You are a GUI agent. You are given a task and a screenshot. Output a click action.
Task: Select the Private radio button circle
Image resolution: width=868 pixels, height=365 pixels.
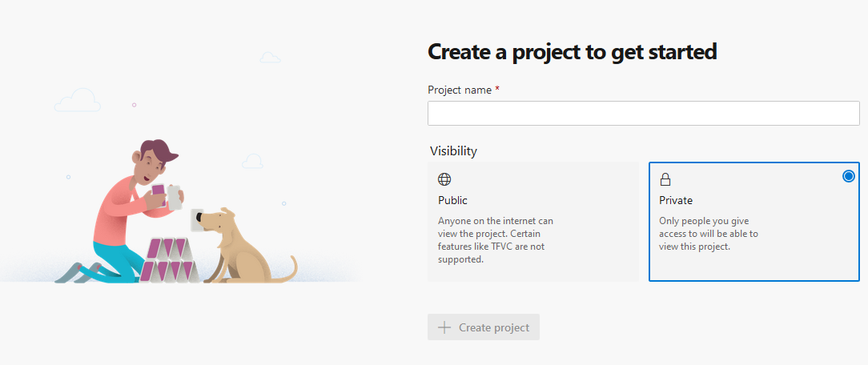pyautogui.click(x=848, y=176)
